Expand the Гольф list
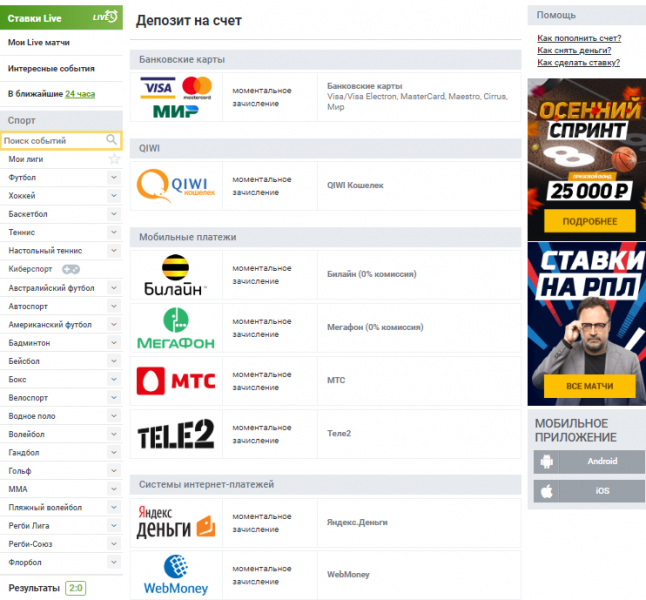The width and height of the screenshot is (646, 600). coord(114,471)
